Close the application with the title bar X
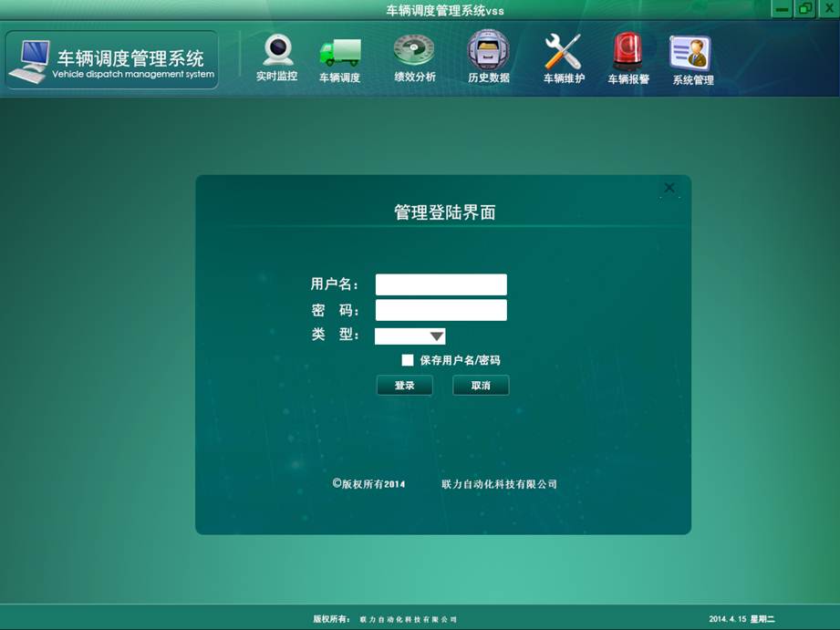The width and height of the screenshot is (840, 630). (828, 9)
